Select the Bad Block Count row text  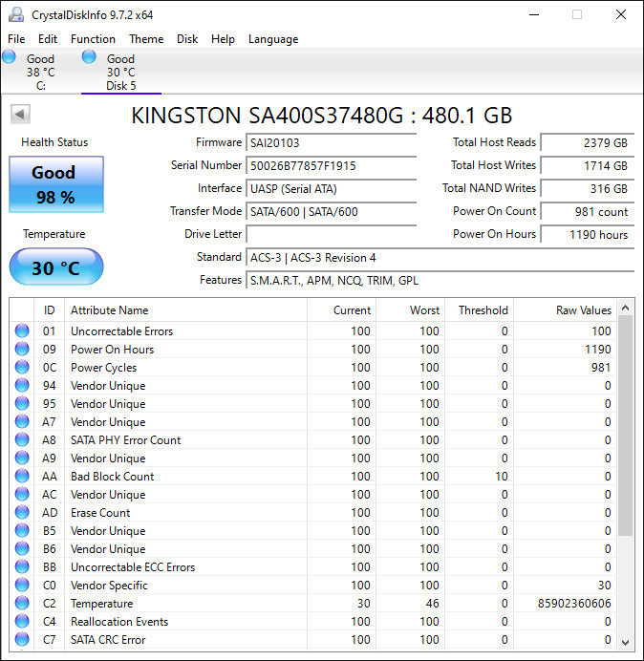click(112, 477)
